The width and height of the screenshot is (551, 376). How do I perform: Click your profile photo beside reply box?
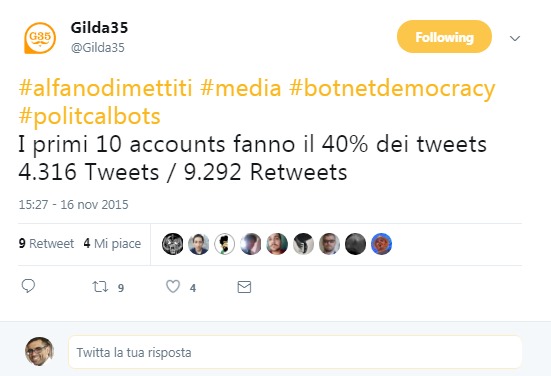39,351
